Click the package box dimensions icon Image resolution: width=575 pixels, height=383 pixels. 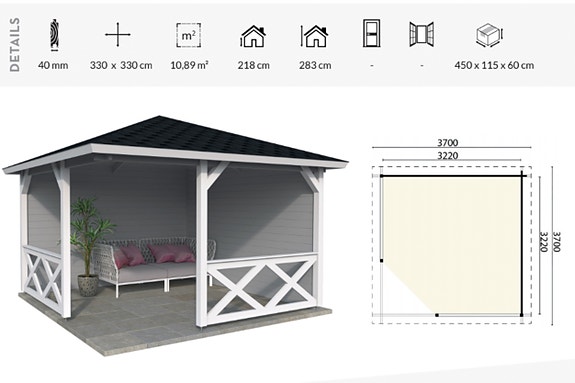[490, 35]
